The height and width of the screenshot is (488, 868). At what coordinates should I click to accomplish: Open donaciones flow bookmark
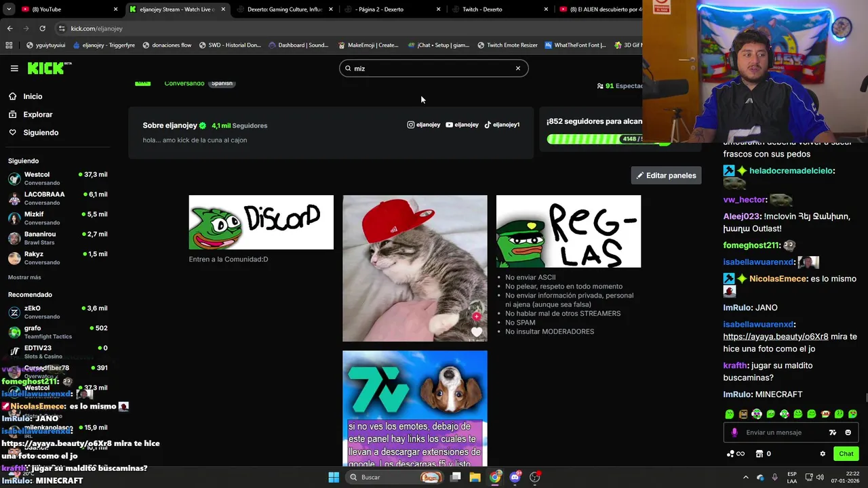tap(167, 45)
